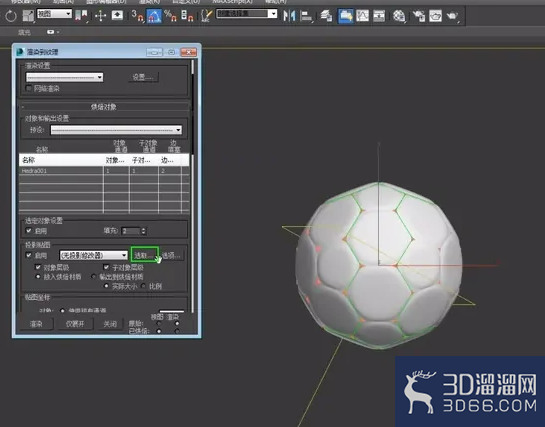Toggle the 对象层级 checkbox
The height and width of the screenshot is (427, 545).
pos(38,267)
